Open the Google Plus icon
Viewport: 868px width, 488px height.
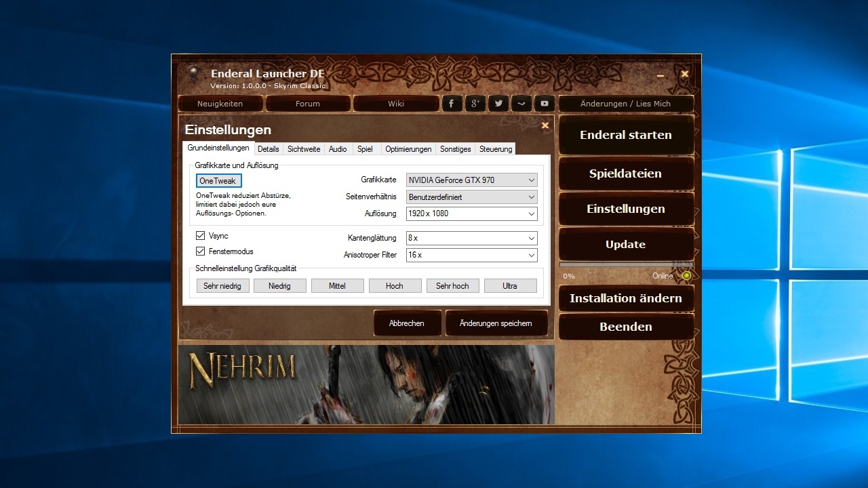tap(475, 104)
